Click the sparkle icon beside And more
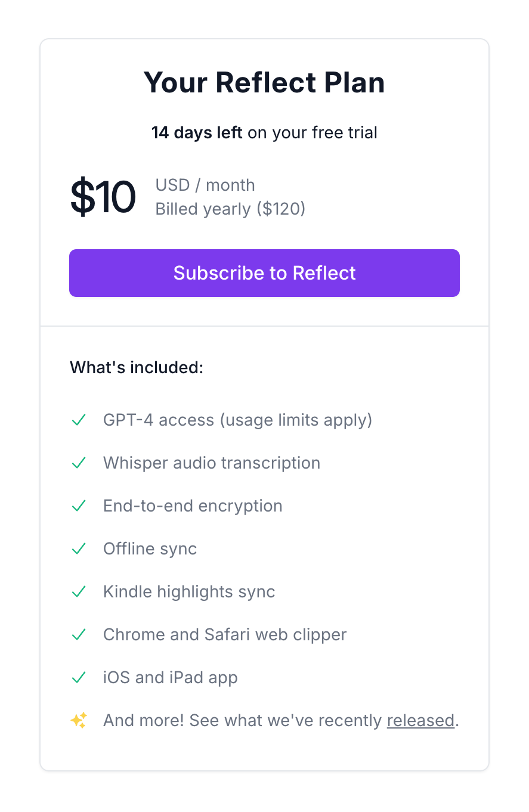The height and width of the screenshot is (812, 529). click(x=78, y=720)
